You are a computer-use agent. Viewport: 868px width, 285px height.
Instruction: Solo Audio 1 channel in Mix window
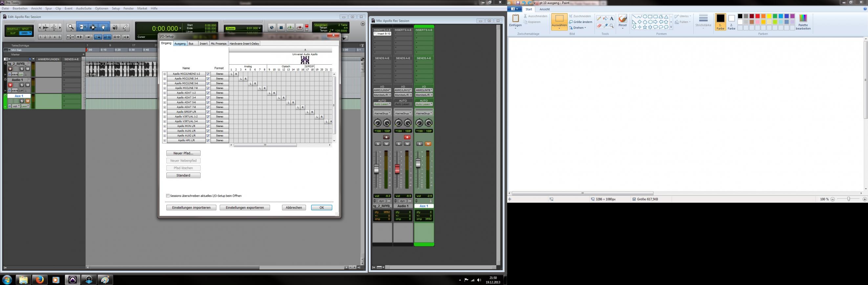[x=399, y=144]
